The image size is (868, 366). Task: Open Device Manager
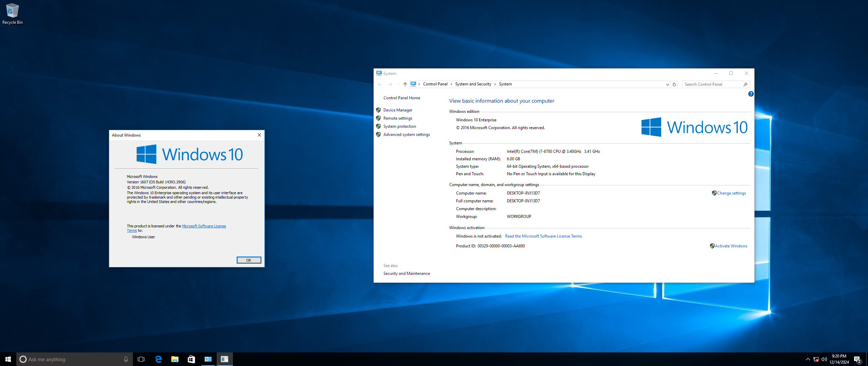coord(398,110)
